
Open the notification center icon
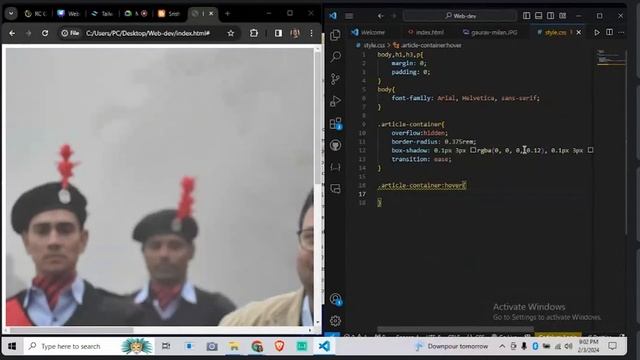(612, 346)
